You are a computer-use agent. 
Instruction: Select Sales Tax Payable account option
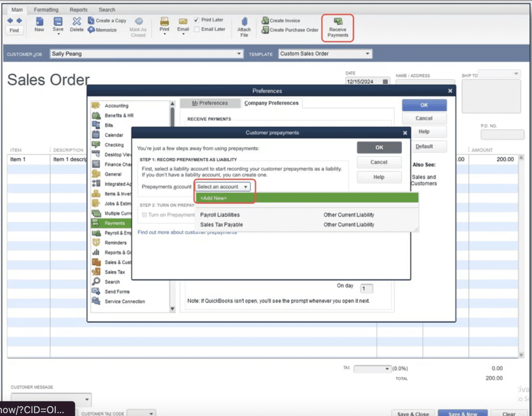coord(221,225)
